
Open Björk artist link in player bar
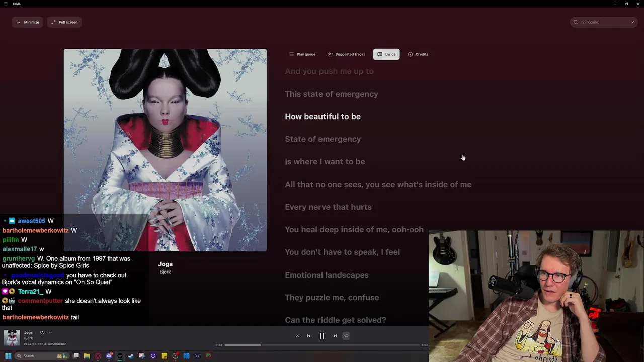pyautogui.click(x=28, y=338)
